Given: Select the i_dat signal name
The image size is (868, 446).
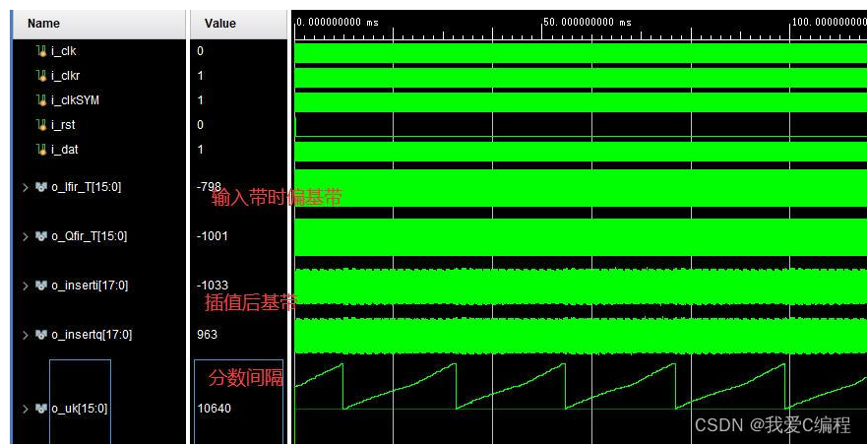Looking at the screenshot, I should point(64,150).
